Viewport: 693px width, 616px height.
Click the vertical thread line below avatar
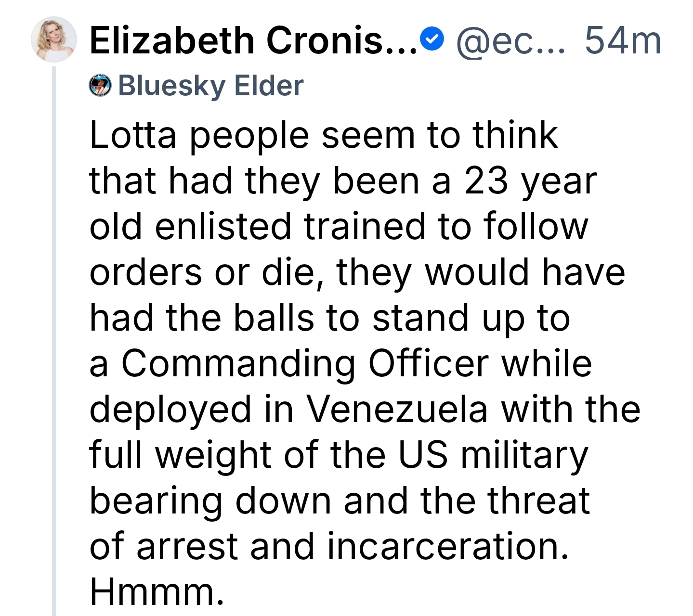coord(54,337)
